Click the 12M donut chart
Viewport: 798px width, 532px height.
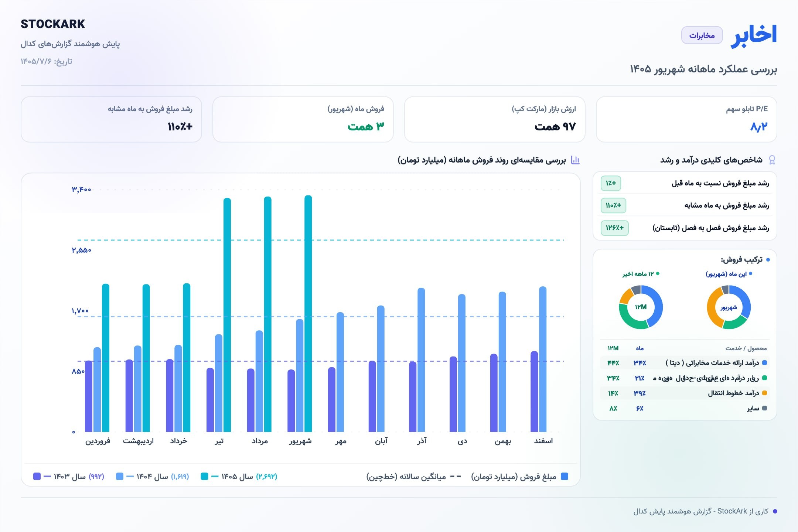point(641,307)
